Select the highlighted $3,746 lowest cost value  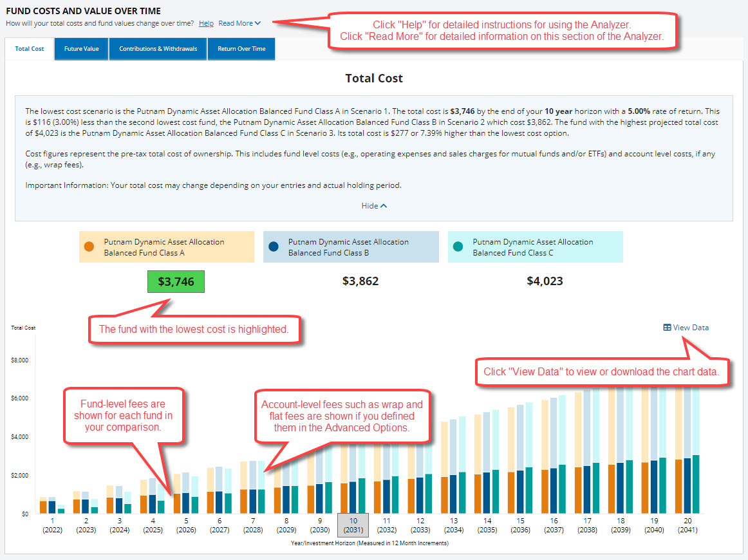[176, 281]
